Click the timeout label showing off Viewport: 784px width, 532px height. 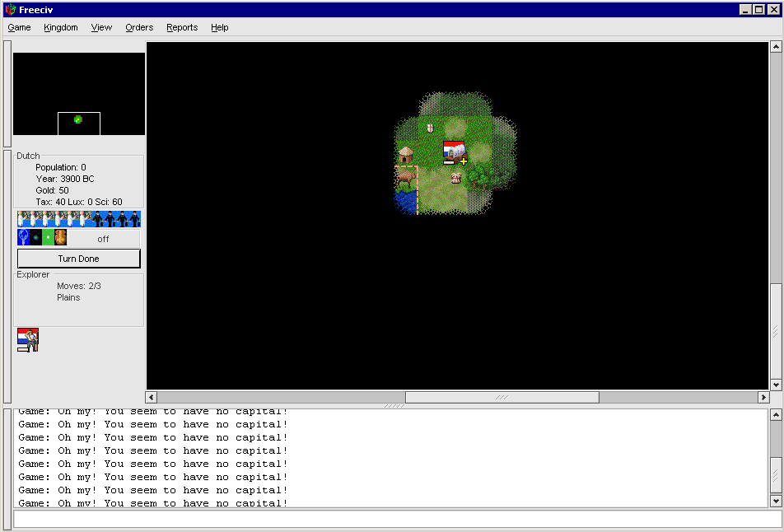point(104,239)
